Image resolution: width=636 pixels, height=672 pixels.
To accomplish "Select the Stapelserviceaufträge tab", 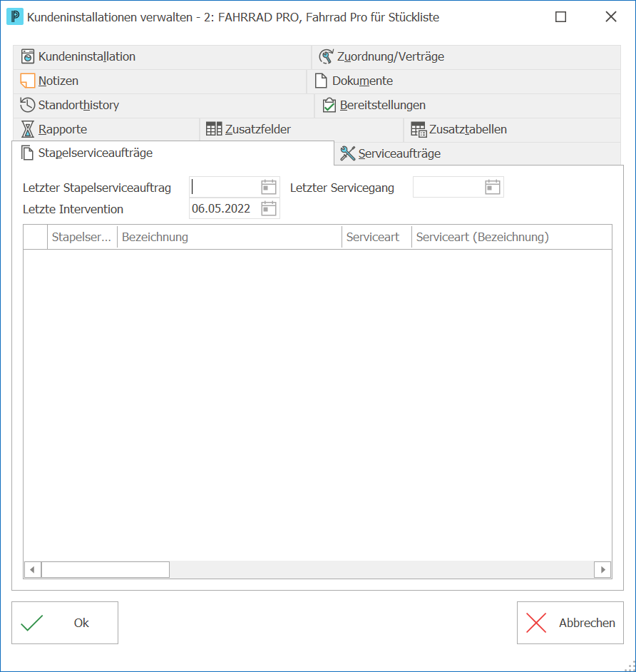I will pyautogui.click(x=173, y=153).
